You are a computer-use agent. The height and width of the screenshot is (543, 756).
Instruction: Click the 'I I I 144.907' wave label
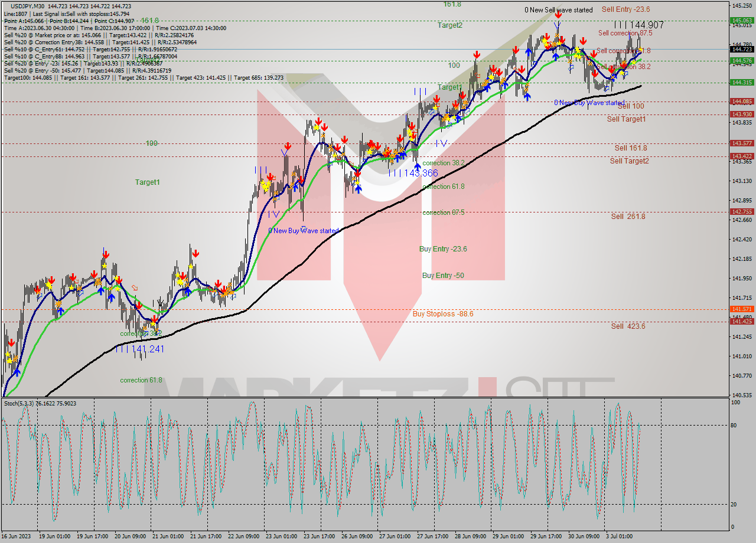pos(638,25)
